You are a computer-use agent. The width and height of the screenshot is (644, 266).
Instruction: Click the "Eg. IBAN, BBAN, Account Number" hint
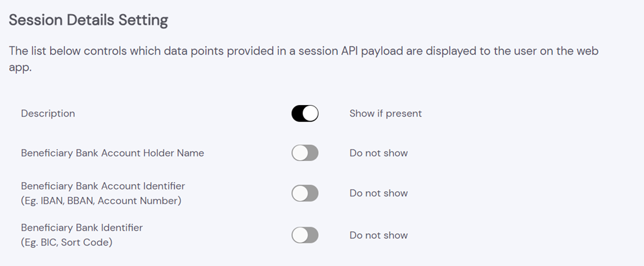click(x=101, y=201)
